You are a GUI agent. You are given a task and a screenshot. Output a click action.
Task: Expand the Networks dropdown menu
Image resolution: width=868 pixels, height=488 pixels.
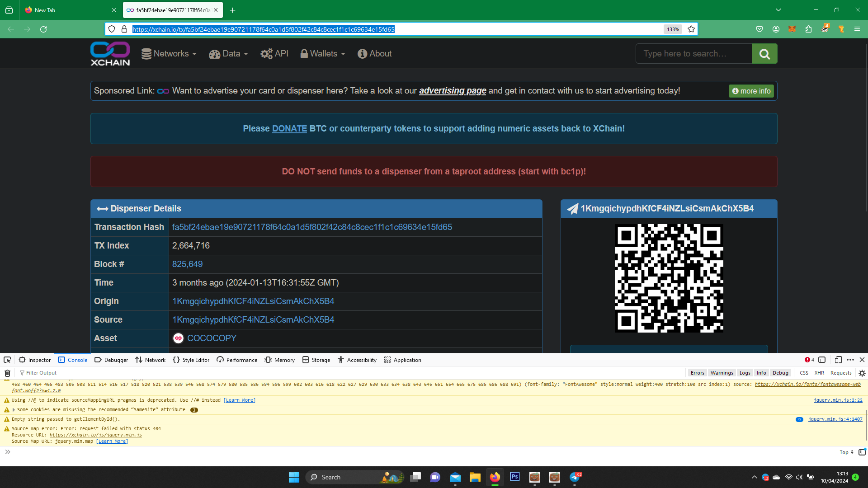169,54
